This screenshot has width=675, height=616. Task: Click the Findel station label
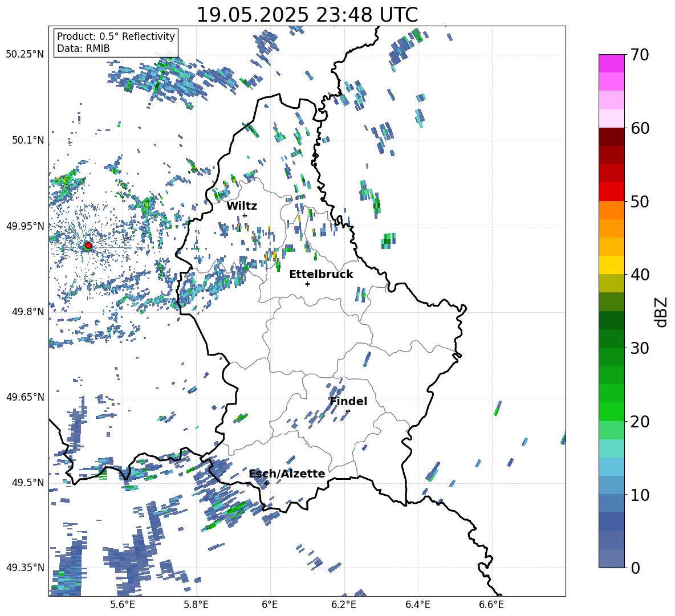click(348, 401)
